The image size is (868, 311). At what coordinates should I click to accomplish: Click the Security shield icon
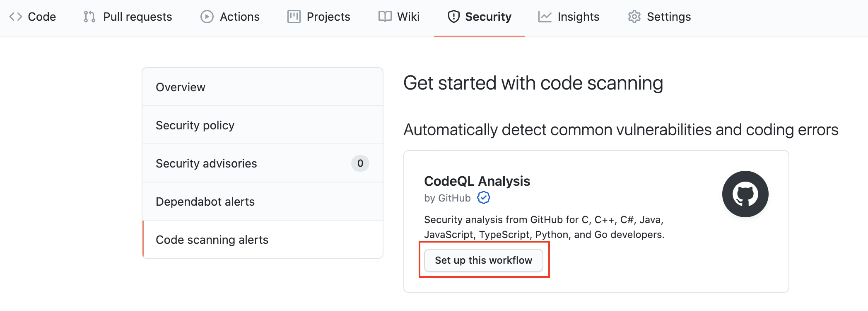(454, 17)
